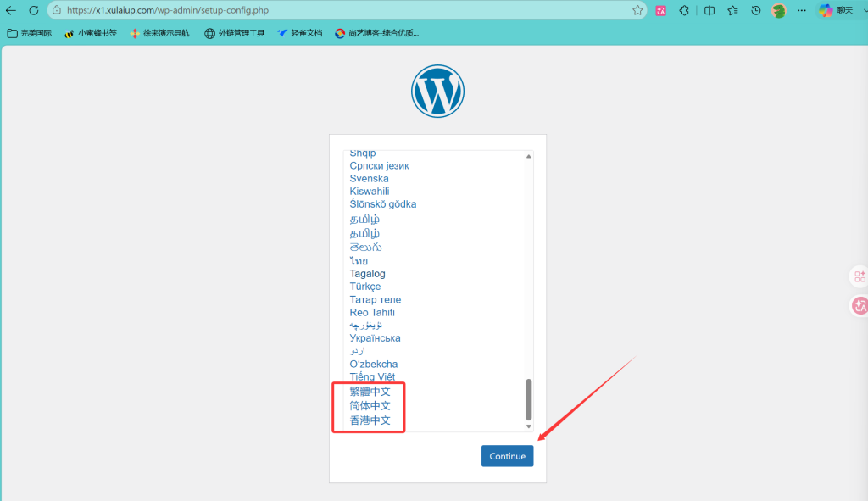Select 简体中文 in the language list
This screenshot has height=501, width=868.
coord(370,406)
